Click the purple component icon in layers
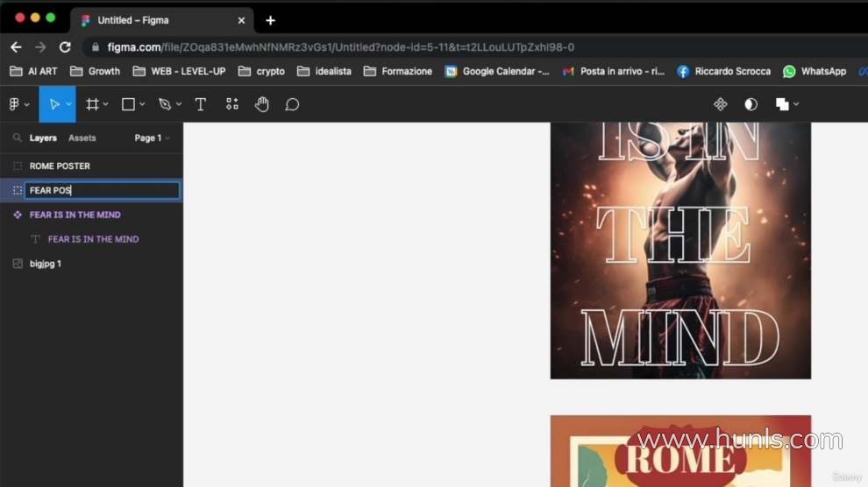 pos(18,215)
